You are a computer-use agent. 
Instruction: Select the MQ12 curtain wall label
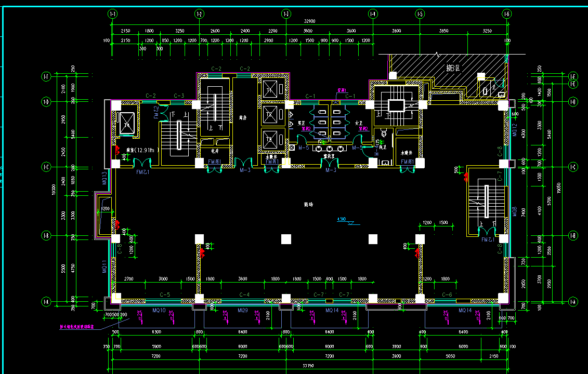[515, 130]
